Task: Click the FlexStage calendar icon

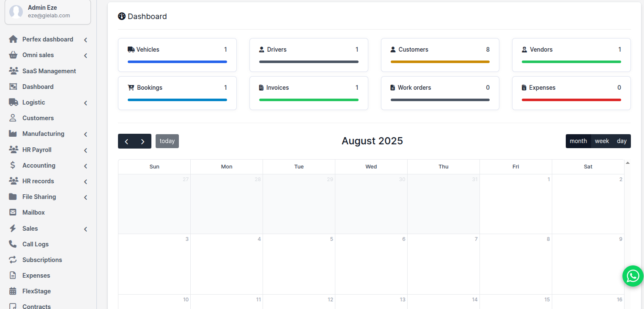Action: click(13, 291)
